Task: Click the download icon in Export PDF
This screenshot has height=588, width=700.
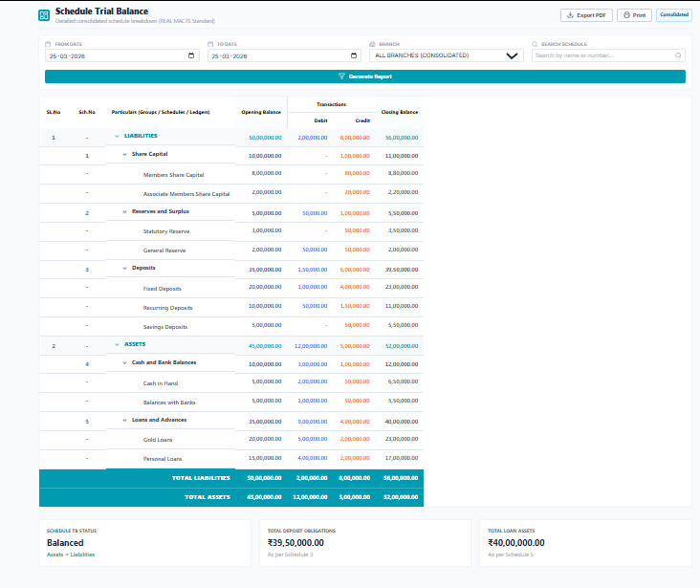Action: (571, 15)
